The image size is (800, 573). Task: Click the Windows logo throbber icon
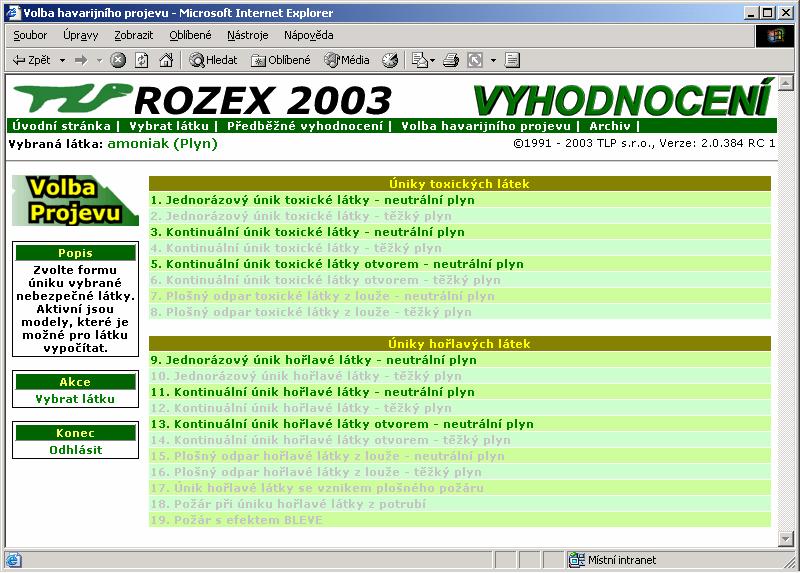click(x=774, y=36)
